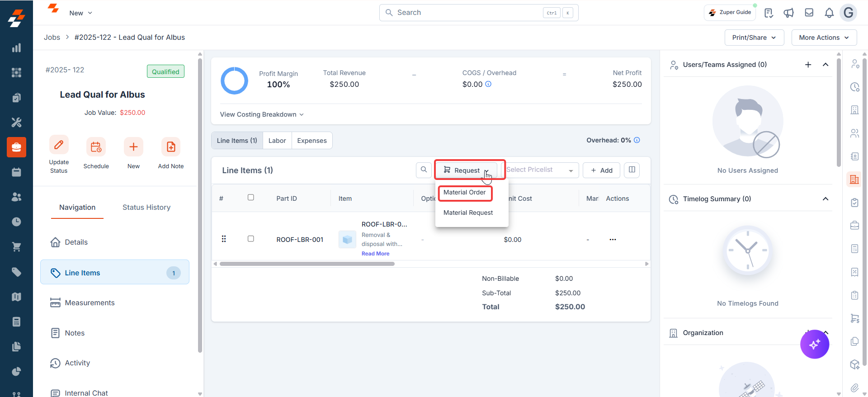
Task: Click the Add button for line items
Action: coord(601,170)
